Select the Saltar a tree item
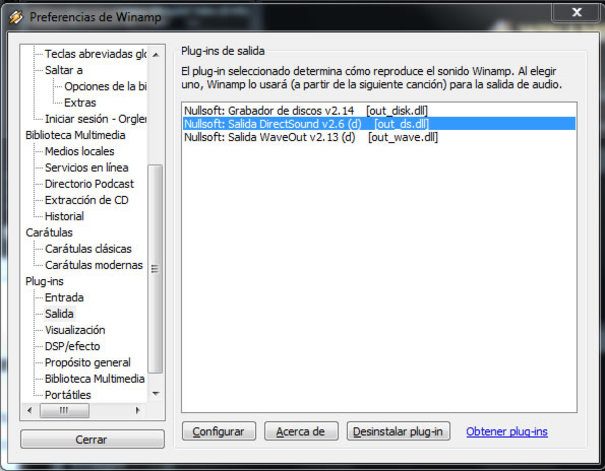Screen dimensions: 605x471 [x=64, y=70]
